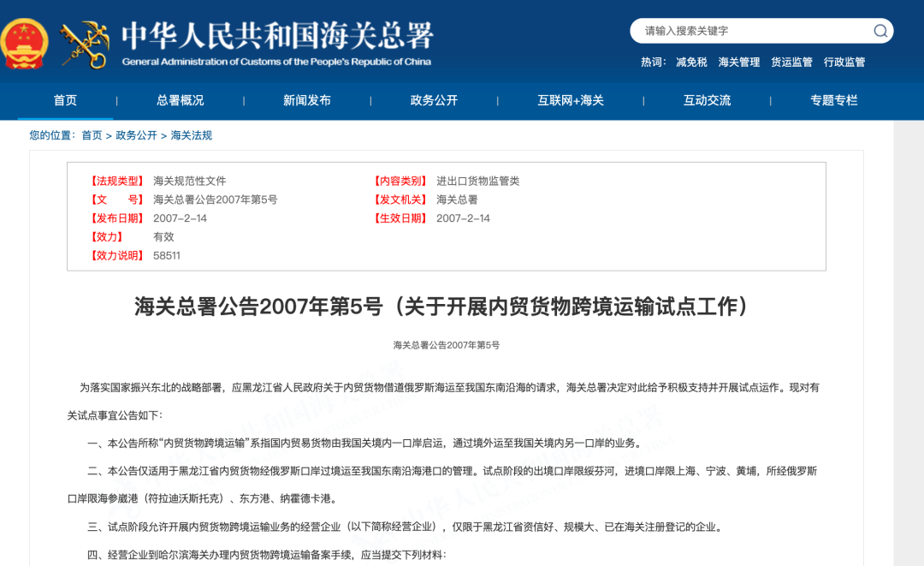924x566 pixels.
Task: Click the paragraph beginning 二、本公告仅适用于
Action: tap(442, 485)
